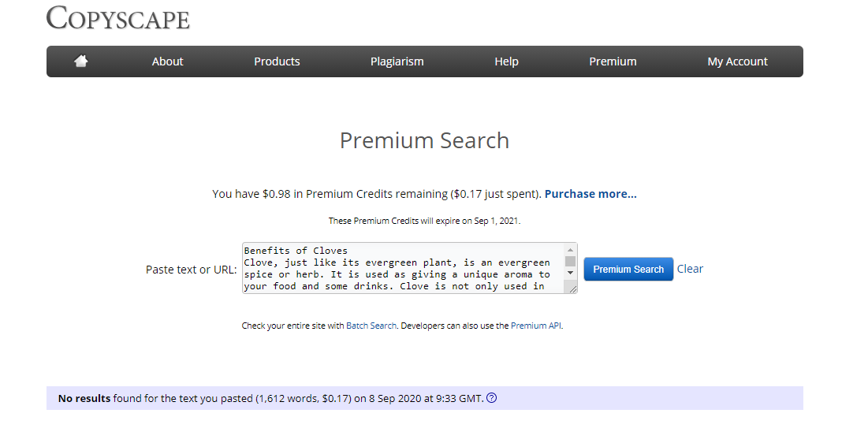Open the Help menu
The width and height of the screenshot is (868, 443).
[x=506, y=61]
